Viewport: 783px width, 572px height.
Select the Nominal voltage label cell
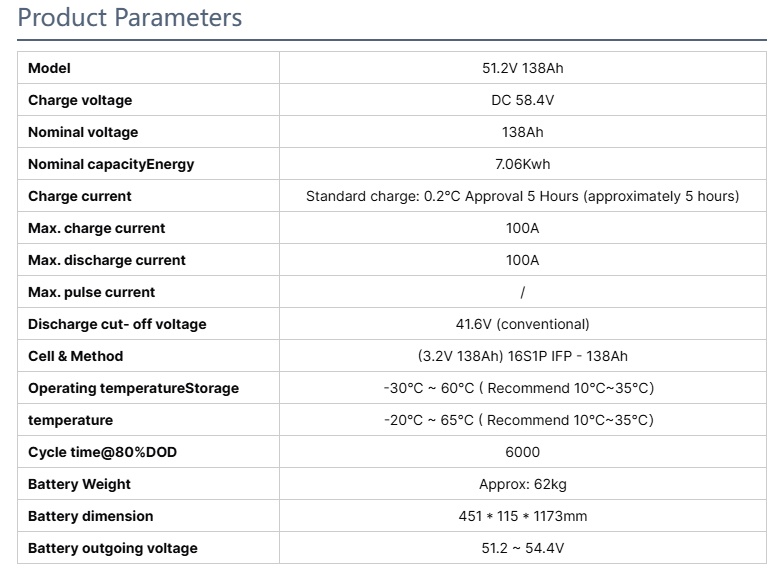pyautogui.click(x=83, y=132)
